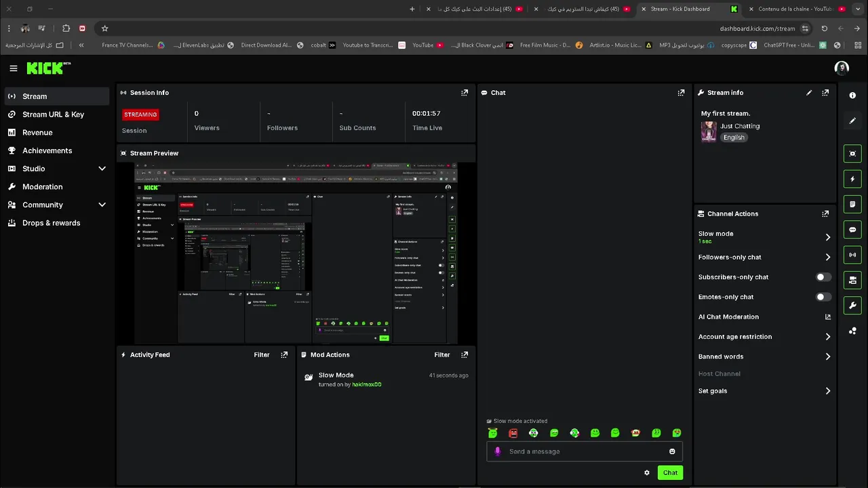Open the emoji picker in message field

[672, 451]
